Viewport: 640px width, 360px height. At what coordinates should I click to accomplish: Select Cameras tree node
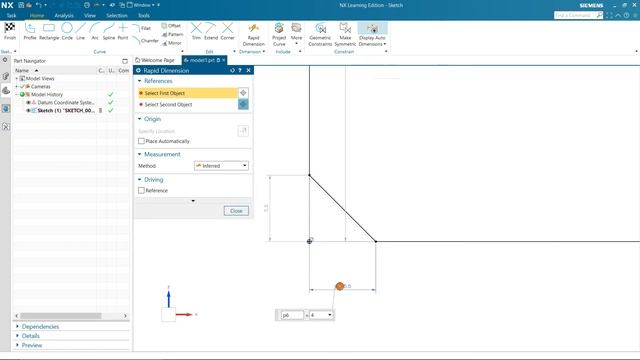pyautogui.click(x=40, y=87)
